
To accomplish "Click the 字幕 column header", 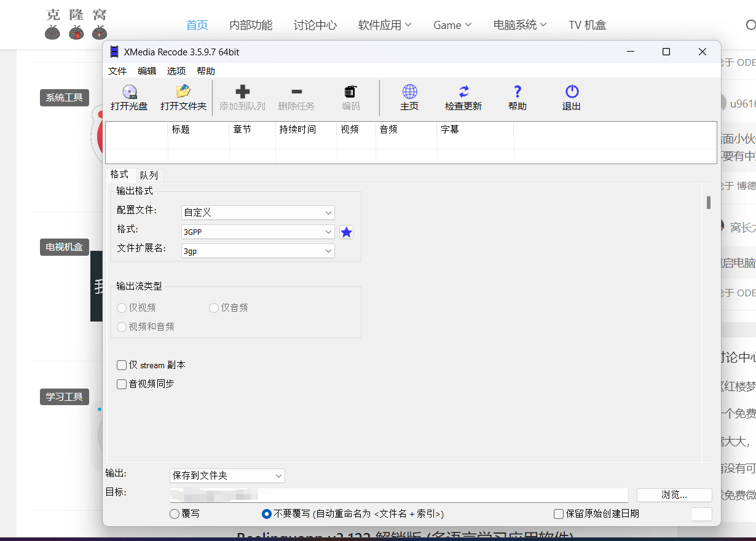I will [475, 130].
